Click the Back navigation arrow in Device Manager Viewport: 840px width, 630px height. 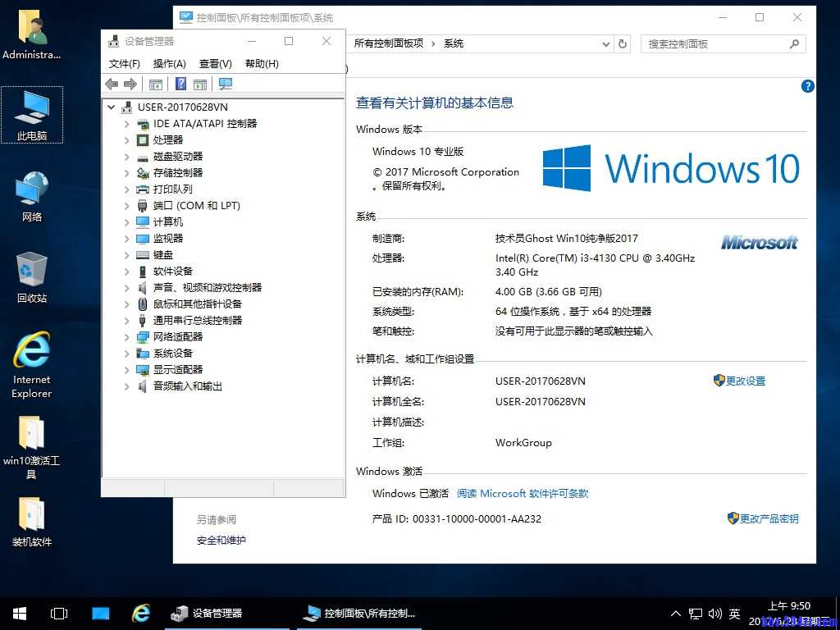point(112,83)
